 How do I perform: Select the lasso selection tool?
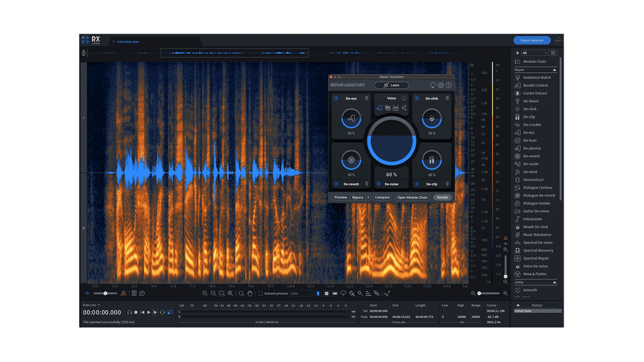coord(343,293)
